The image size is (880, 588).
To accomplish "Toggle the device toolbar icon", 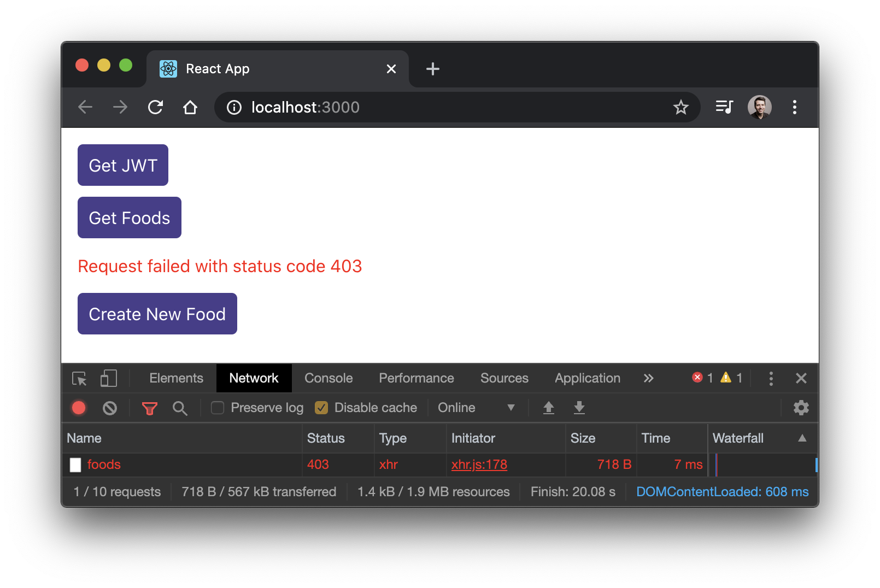I will [x=108, y=379].
